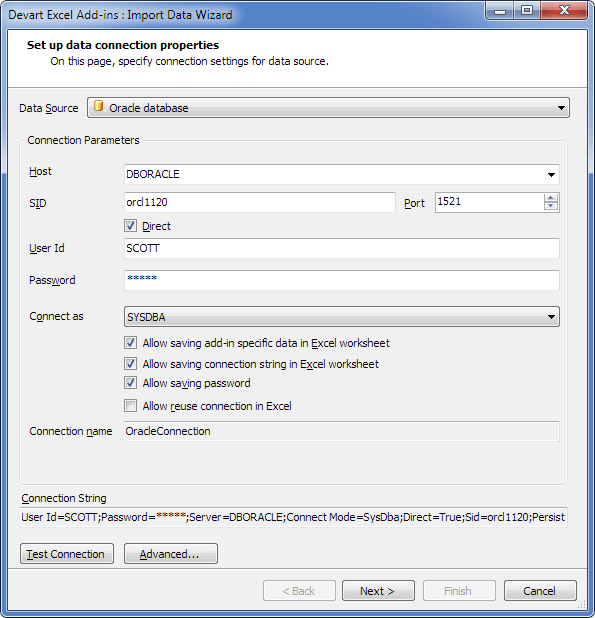595x618 pixels.
Task: Click the Data Source label
Action: pos(48,108)
